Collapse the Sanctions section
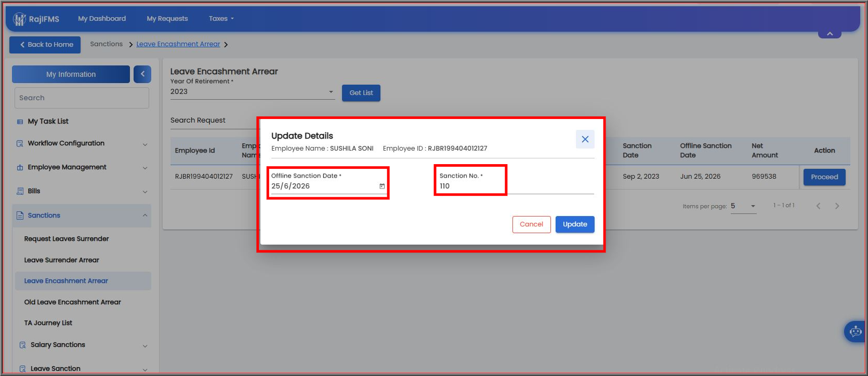This screenshot has height=376, width=868. click(145, 216)
